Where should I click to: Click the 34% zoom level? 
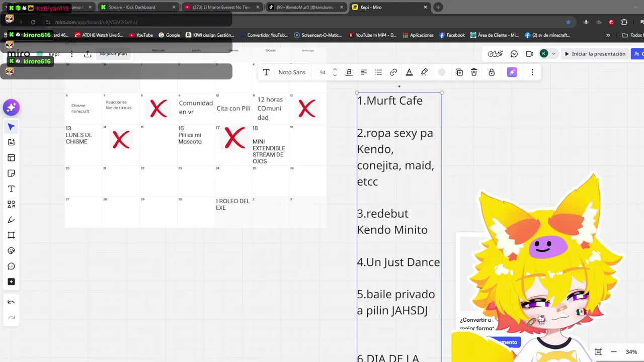tap(631, 352)
